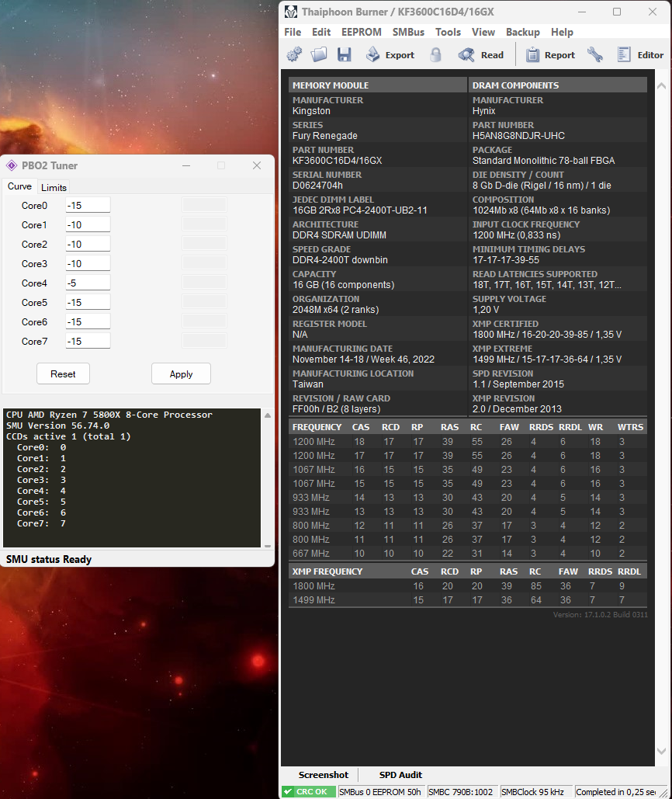Open the Report toolbar button
This screenshot has width=672, height=799.
(550, 54)
